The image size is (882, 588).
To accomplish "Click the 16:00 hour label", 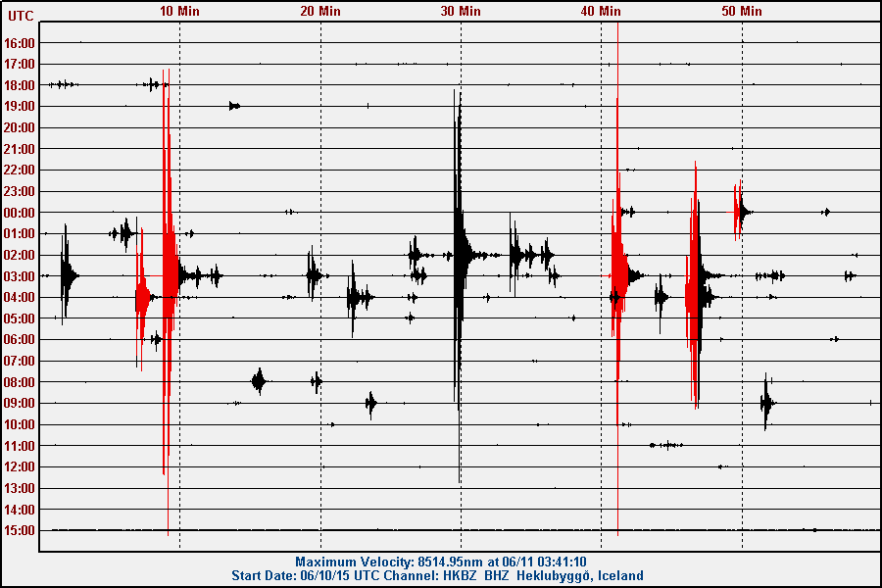I will [x=20, y=43].
